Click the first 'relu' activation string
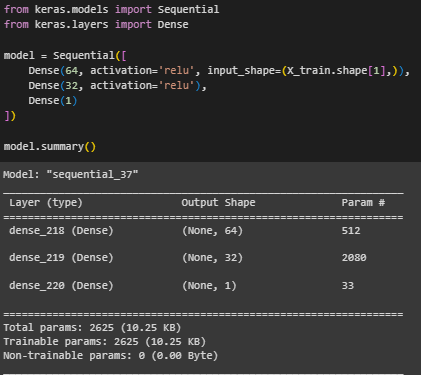Screen dimensions: 421x375 coord(176,71)
